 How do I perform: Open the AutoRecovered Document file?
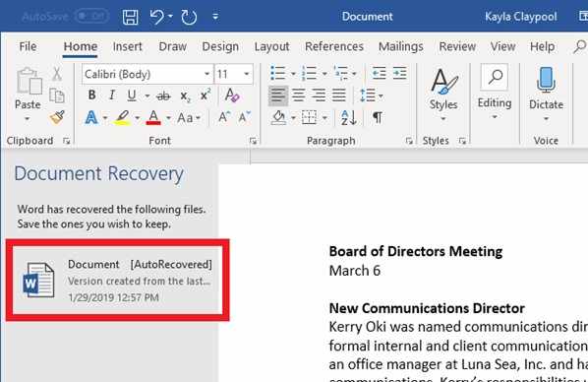[x=118, y=281]
